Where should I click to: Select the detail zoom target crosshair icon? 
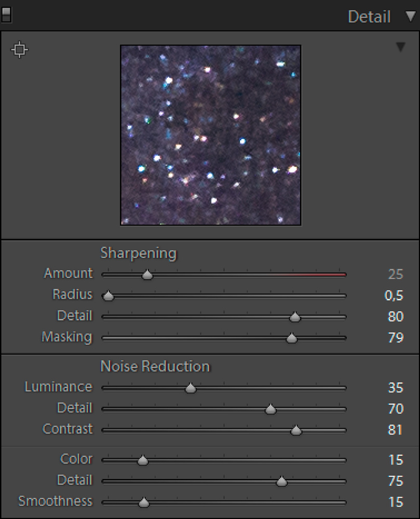coord(20,50)
